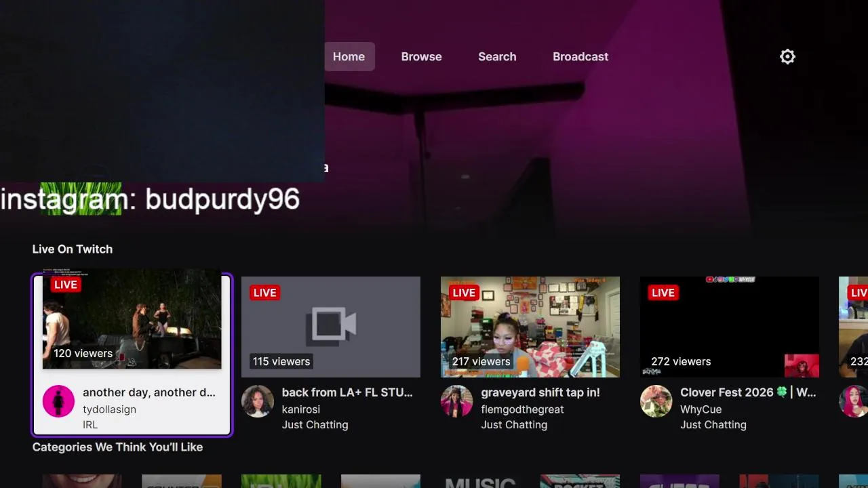Click WhyCue profile avatar
Image resolution: width=868 pixels, height=488 pixels.
pos(656,401)
